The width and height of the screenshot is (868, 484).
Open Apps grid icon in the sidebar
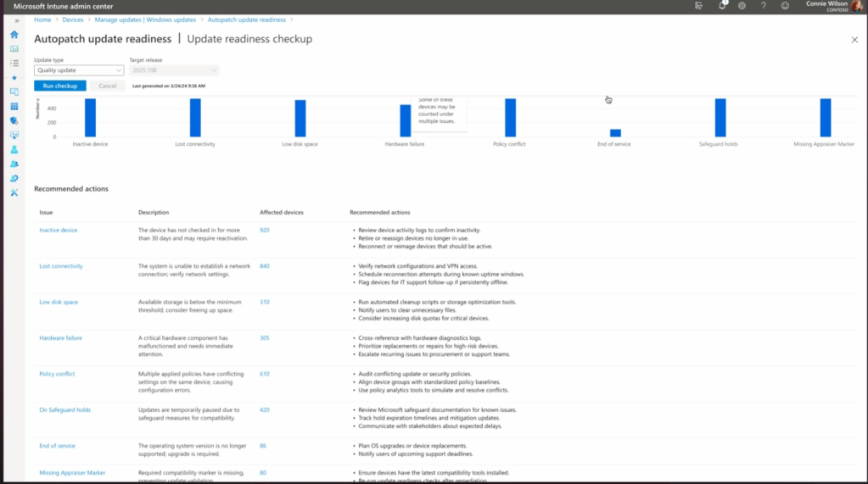(x=14, y=107)
